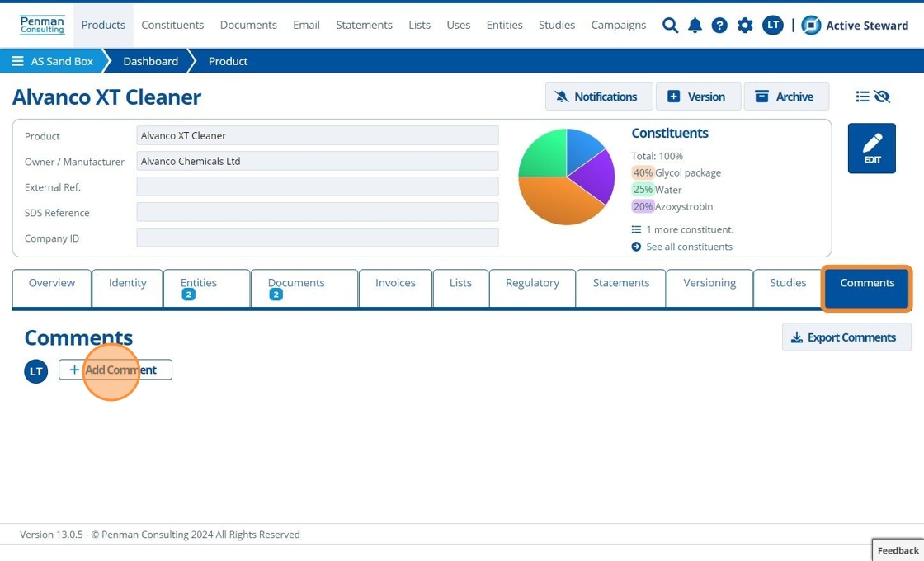Open the Documents menu in top navigation
This screenshot has width=924, height=561.
(248, 26)
